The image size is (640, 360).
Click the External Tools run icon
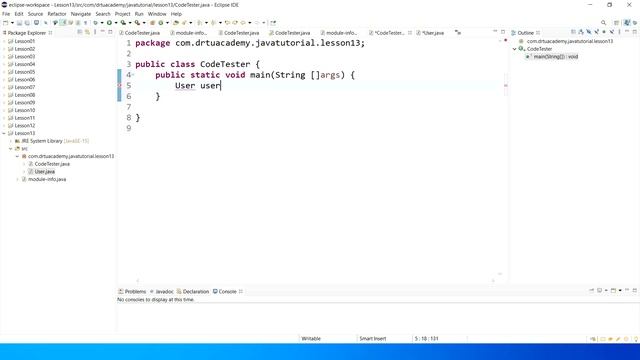138,23
